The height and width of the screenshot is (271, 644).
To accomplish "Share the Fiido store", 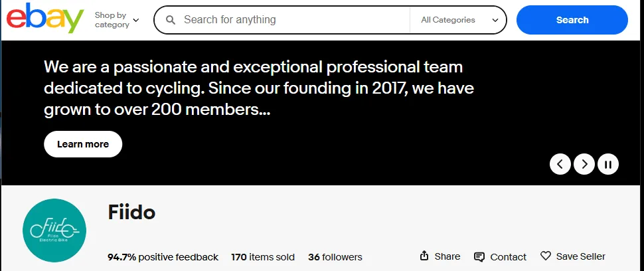I will point(440,256).
